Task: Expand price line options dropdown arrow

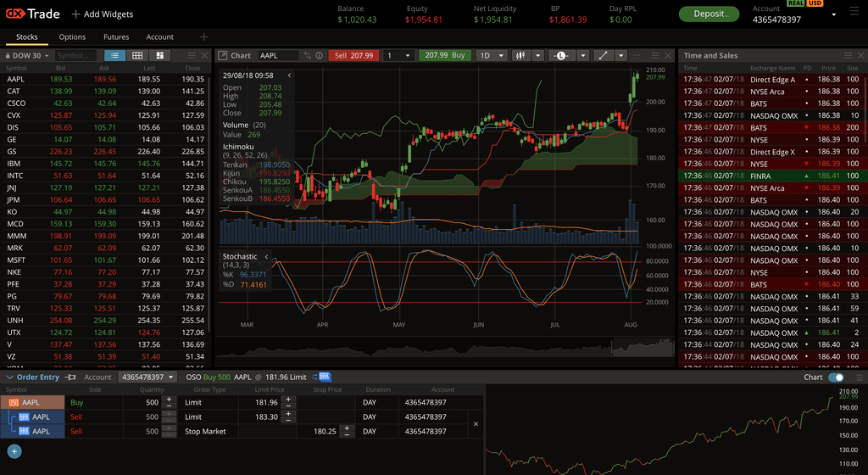Action: (x=583, y=55)
